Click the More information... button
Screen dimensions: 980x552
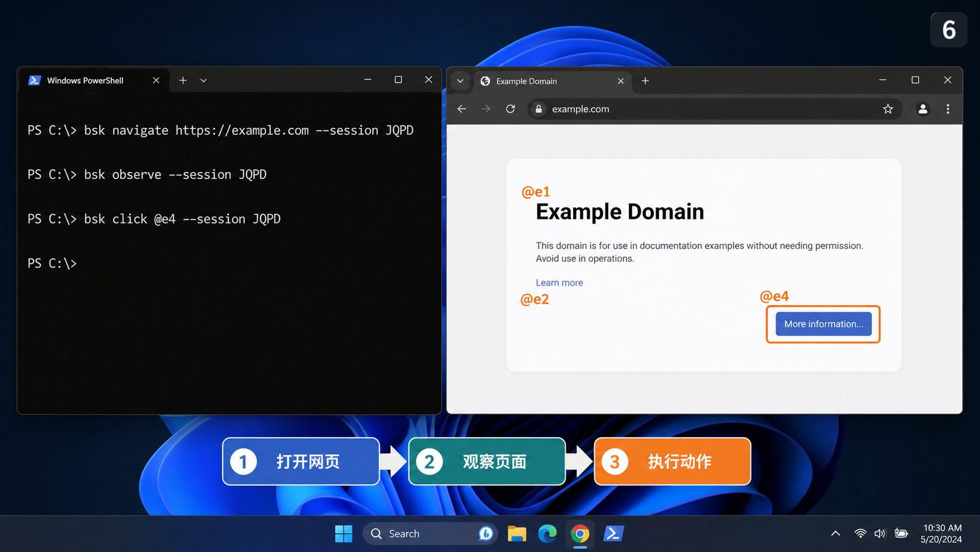click(x=824, y=324)
